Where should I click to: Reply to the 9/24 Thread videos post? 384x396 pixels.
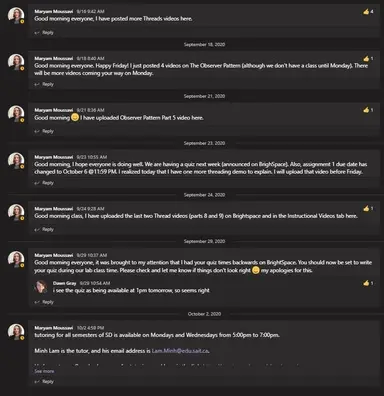[44, 230]
